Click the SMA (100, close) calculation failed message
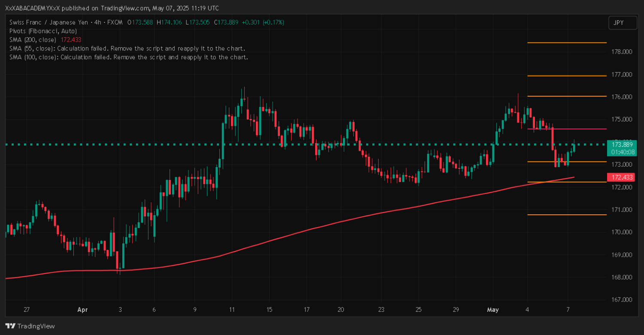644x335 pixels. pyautogui.click(x=128, y=57)
